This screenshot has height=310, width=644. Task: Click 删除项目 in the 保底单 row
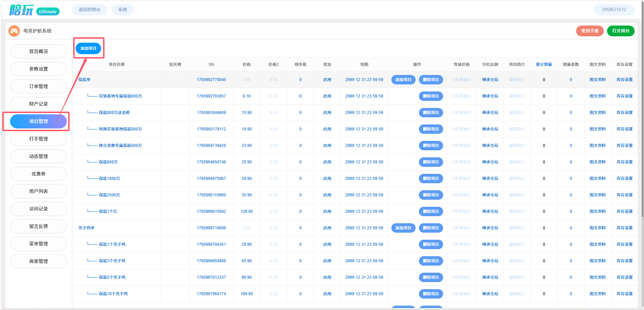[x=431, y=80]
